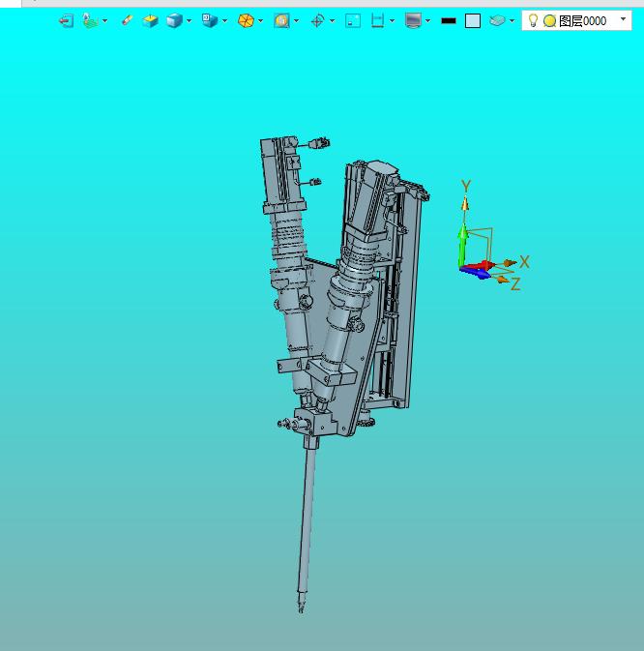This screenshot has width=644, height=651.
Task: Click the magnifier zoom icon
Action: [281, 20]
